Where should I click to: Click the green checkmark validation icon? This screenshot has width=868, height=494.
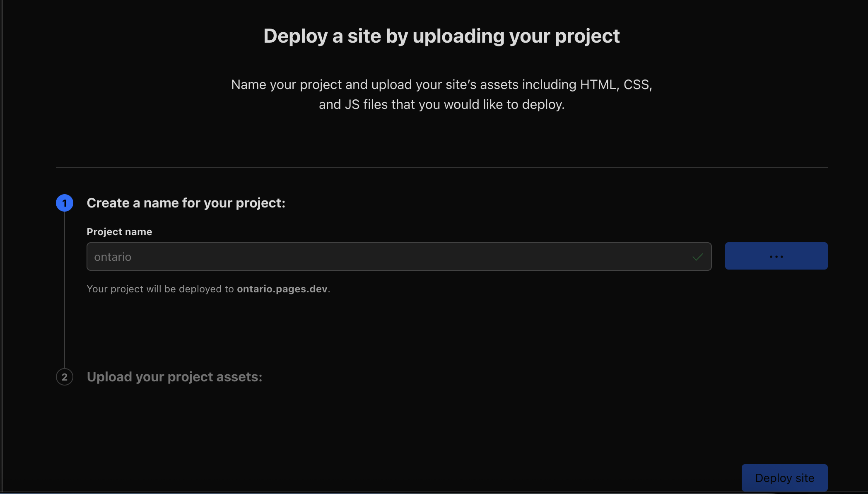coord(698,257)
